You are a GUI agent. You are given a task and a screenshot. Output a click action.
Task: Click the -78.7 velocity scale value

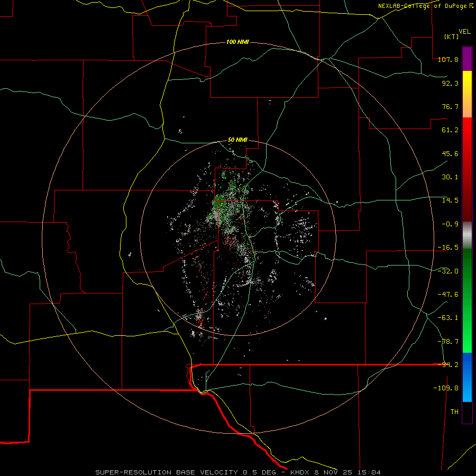click(448, 342)
